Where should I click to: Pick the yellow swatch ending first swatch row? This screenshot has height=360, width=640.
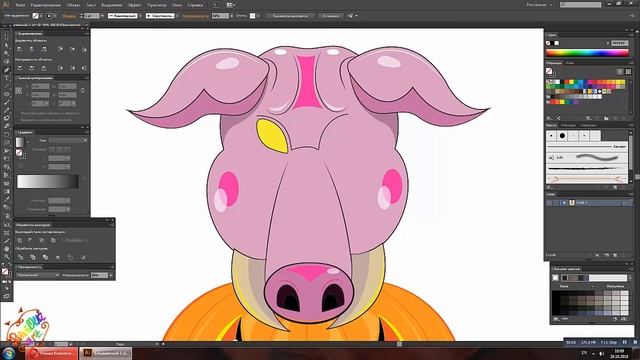(622, 82)
